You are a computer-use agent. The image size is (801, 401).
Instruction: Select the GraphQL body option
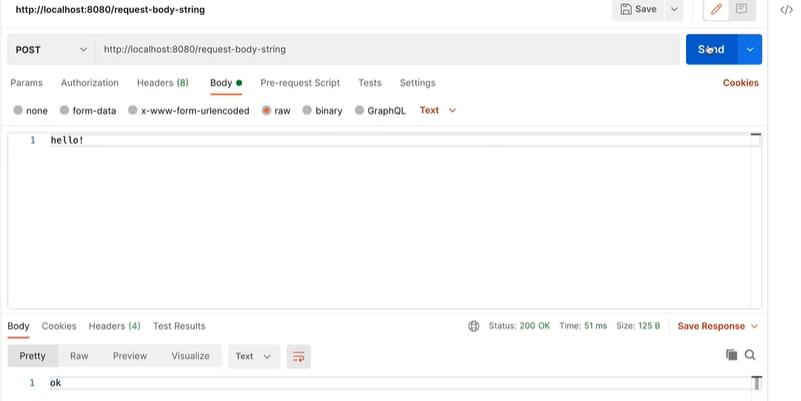coord(380,110)
